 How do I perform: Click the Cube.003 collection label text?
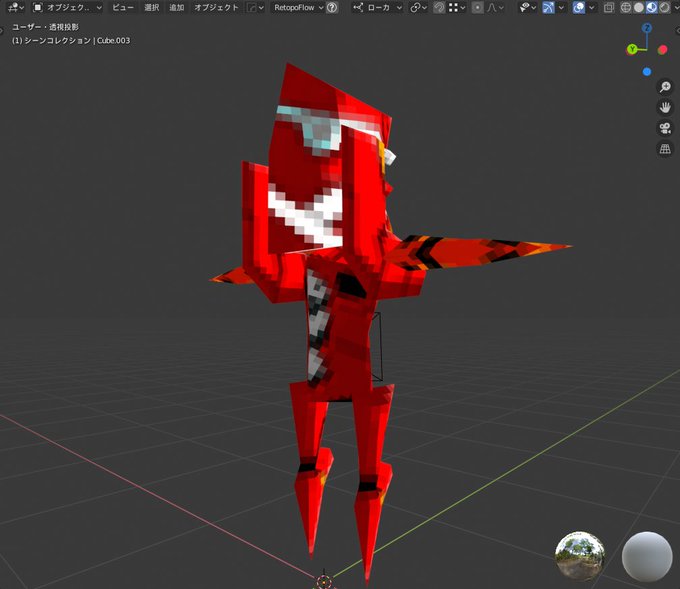point(113,40)
